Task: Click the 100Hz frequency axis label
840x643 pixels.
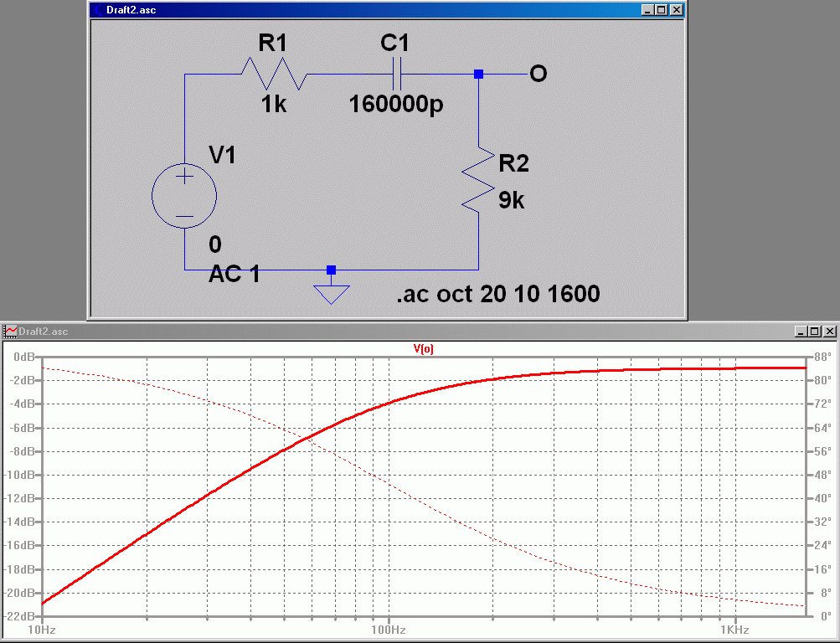Action: pyautogui.click(x=389, y=630)
